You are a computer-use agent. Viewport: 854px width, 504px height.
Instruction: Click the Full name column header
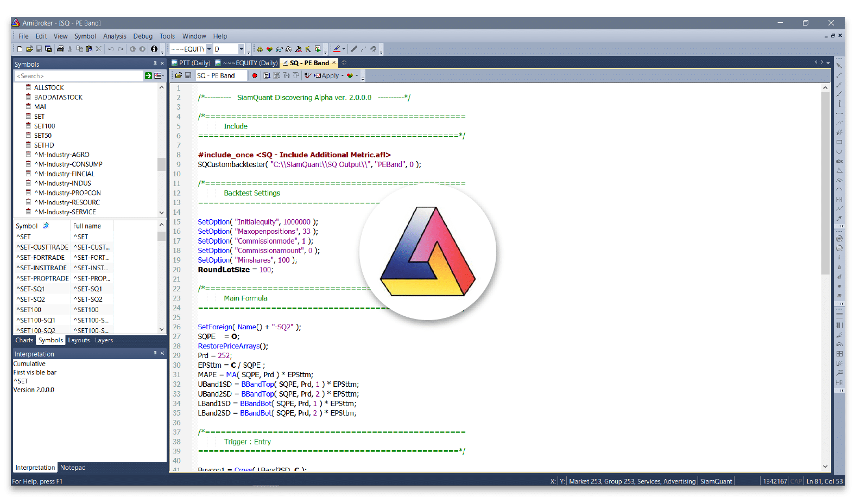click(92, 226)
